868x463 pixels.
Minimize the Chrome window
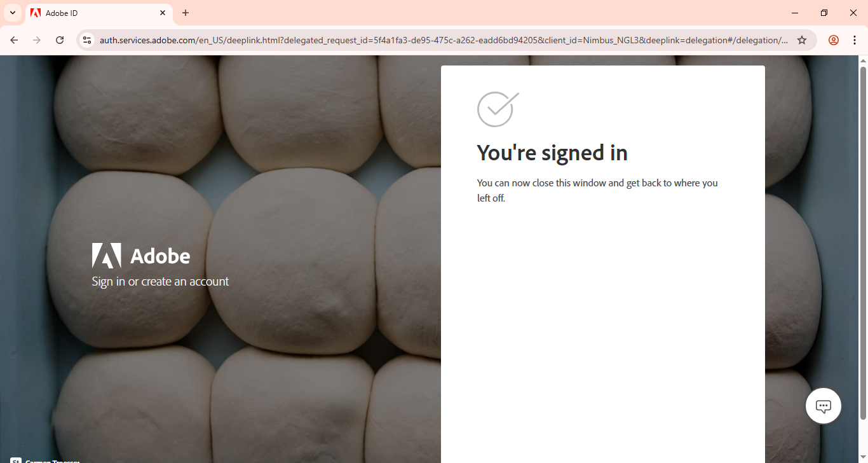795,13
